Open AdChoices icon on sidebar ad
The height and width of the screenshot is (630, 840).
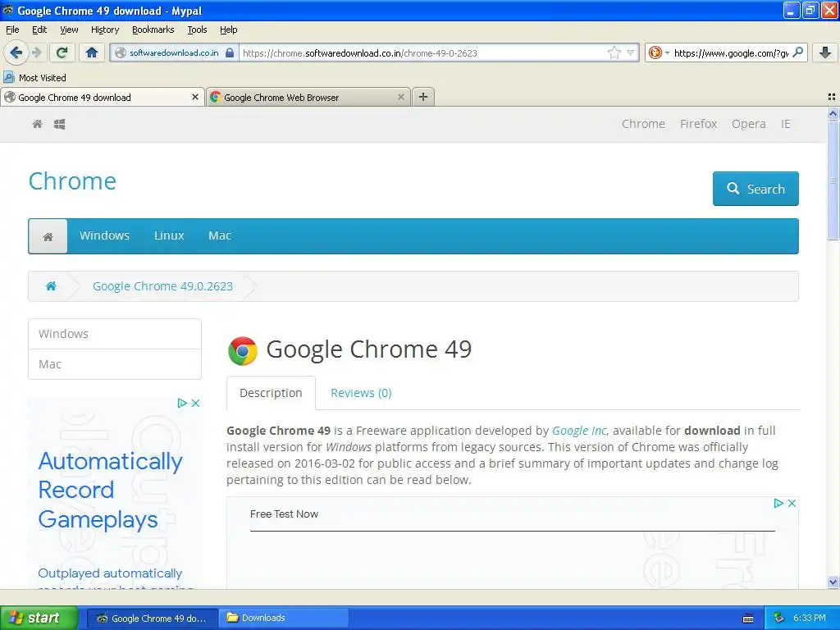(x=182, y=403)
